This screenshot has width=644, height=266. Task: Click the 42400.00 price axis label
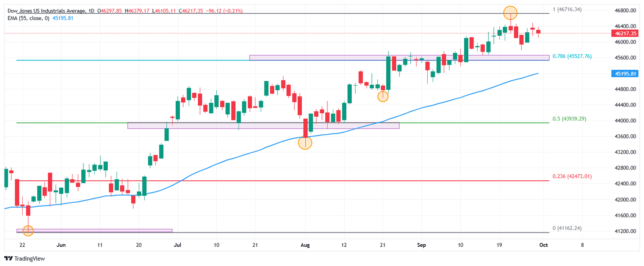(626, 184)
